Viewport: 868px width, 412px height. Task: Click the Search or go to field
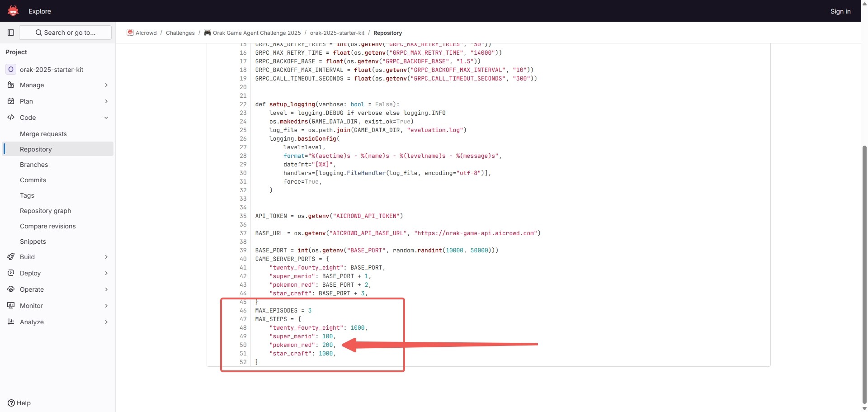pyautogui.click(x=66, y=33)
